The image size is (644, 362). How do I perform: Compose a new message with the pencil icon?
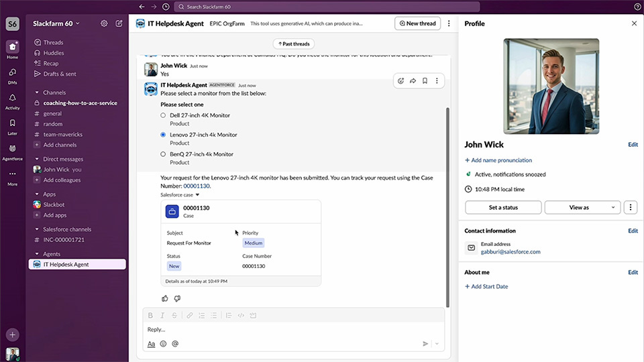click(x=119, y=23)
